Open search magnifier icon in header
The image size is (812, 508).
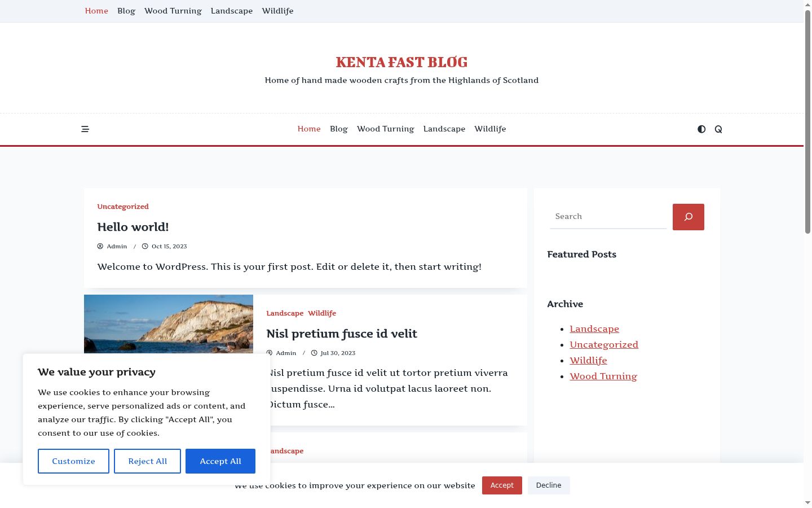(718, 129)
